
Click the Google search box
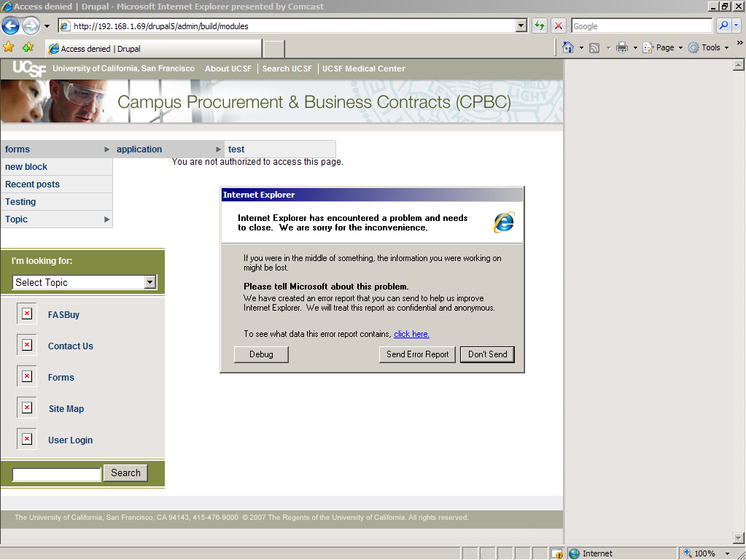[642, 26]
